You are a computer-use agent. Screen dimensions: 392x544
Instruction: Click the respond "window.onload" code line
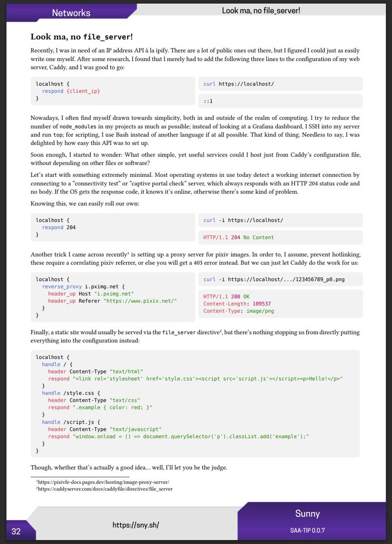(179, 437)
